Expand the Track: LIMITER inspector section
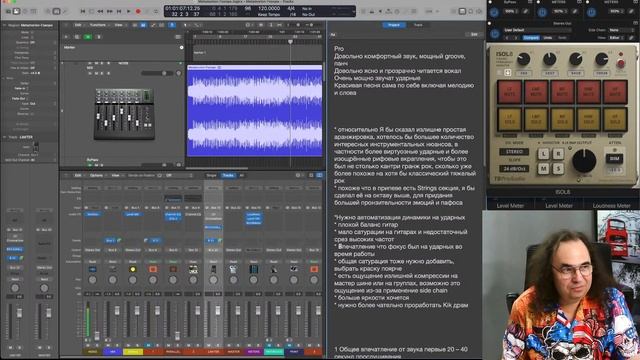The height and width of the screenshot is (360, 640). [x=4, y=137]
